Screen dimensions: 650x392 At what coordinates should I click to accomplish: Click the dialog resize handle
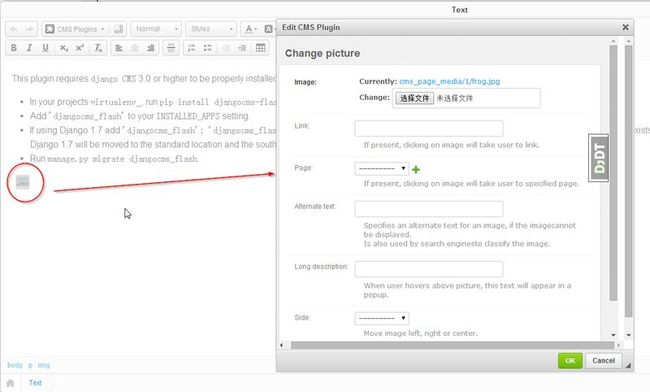[628, 365]
